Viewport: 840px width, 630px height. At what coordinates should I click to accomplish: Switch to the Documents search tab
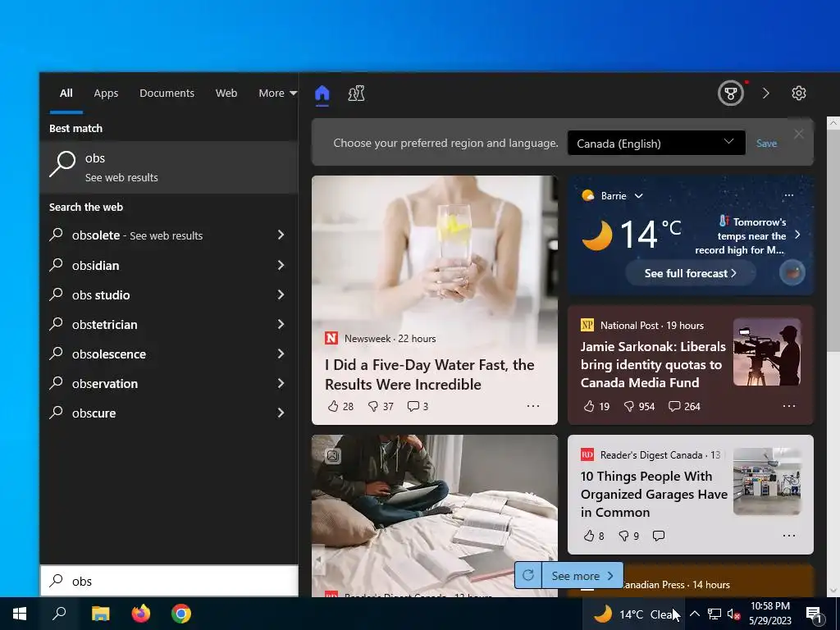pyautogui.click(x=167, y=94)
